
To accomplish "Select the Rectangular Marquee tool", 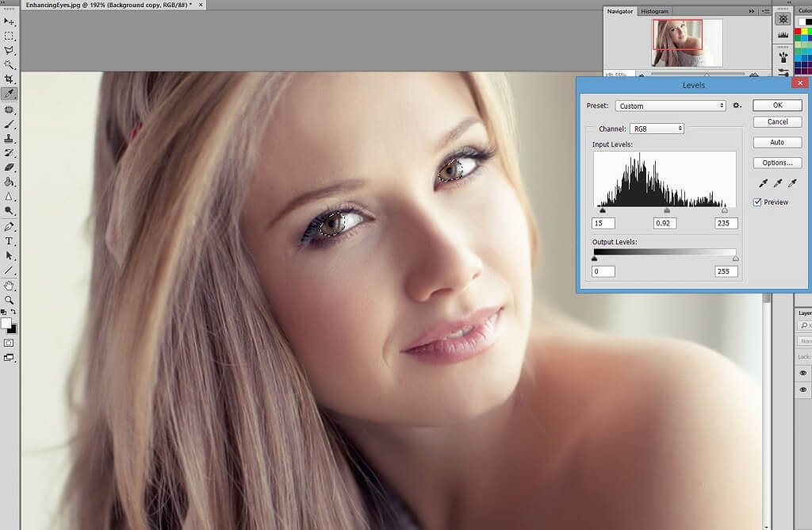I will click(9, 36).
